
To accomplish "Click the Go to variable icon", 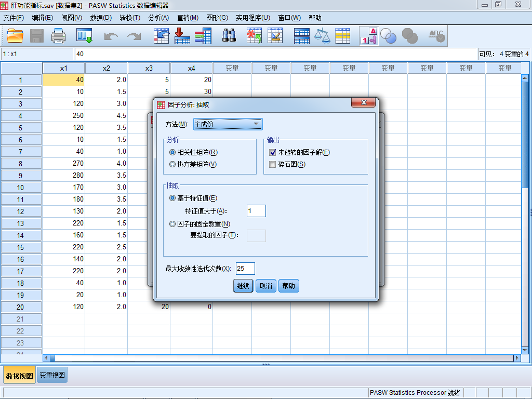I will pyautogui.click(x=182, y=36).
